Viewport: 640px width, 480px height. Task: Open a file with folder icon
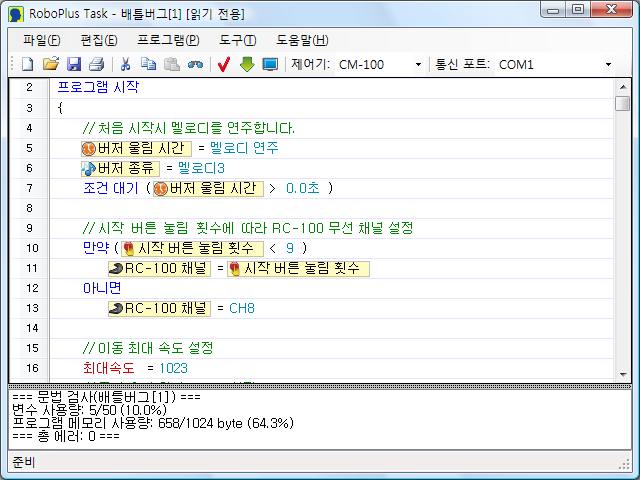coord(50,65)
